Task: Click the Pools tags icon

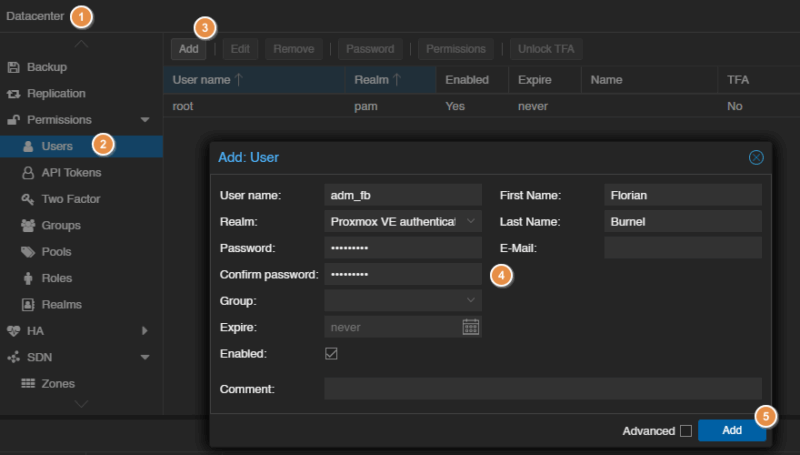Action: (x=29, y=251)
